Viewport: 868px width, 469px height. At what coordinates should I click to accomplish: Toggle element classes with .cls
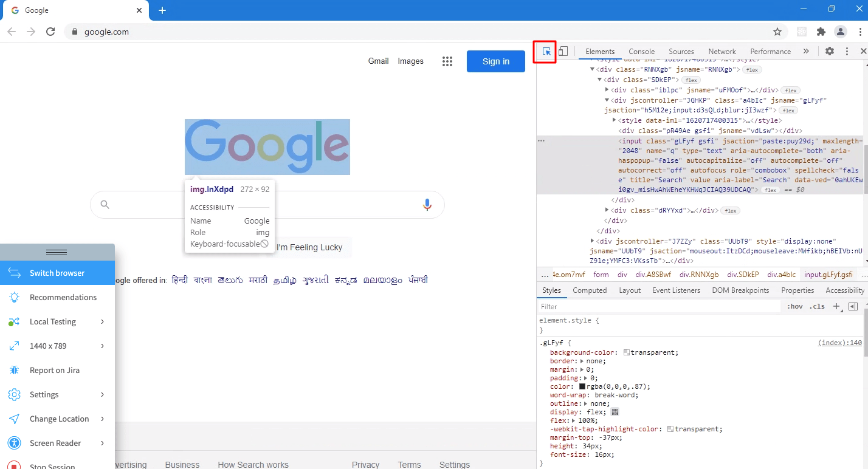coord(816,306)
